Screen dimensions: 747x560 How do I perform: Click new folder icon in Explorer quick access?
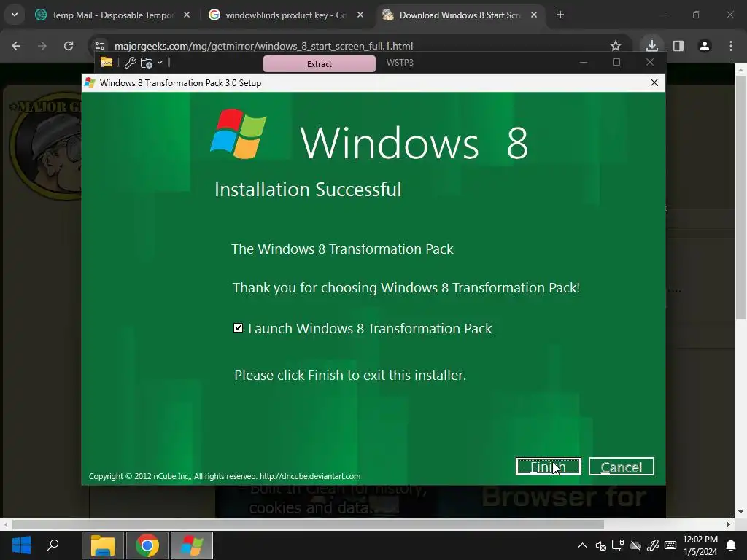146,63
